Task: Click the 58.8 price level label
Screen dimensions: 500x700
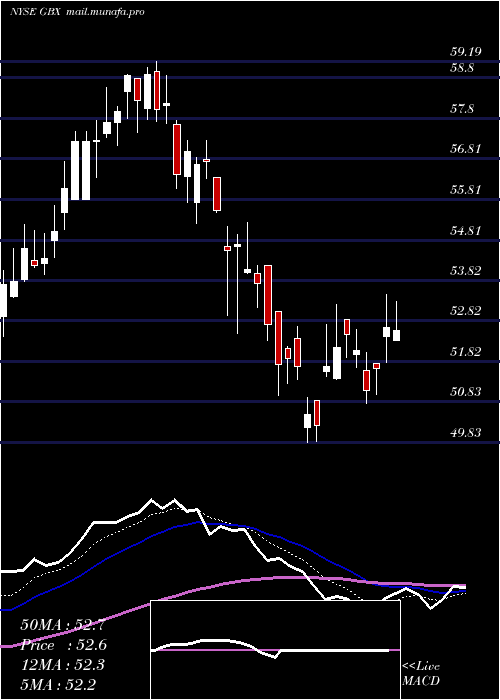Action: click(x=462, y=68)
